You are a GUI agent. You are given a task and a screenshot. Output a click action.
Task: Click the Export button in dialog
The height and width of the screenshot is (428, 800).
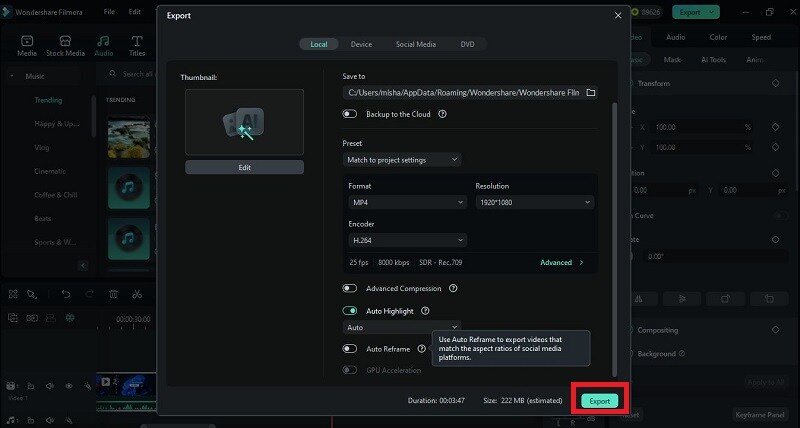[x=599, y=401]
